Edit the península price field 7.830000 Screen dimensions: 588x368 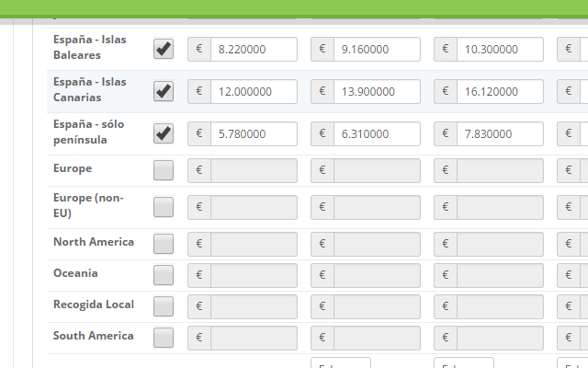click(500, 134)
